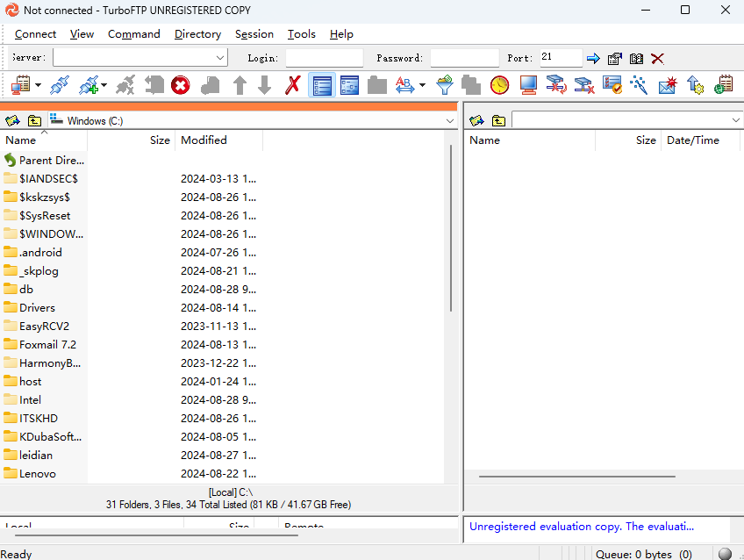The height and width of the screenshot is (560, 744).
Task: Click the red X clear quick connect icon
Action: pos(657,59)
